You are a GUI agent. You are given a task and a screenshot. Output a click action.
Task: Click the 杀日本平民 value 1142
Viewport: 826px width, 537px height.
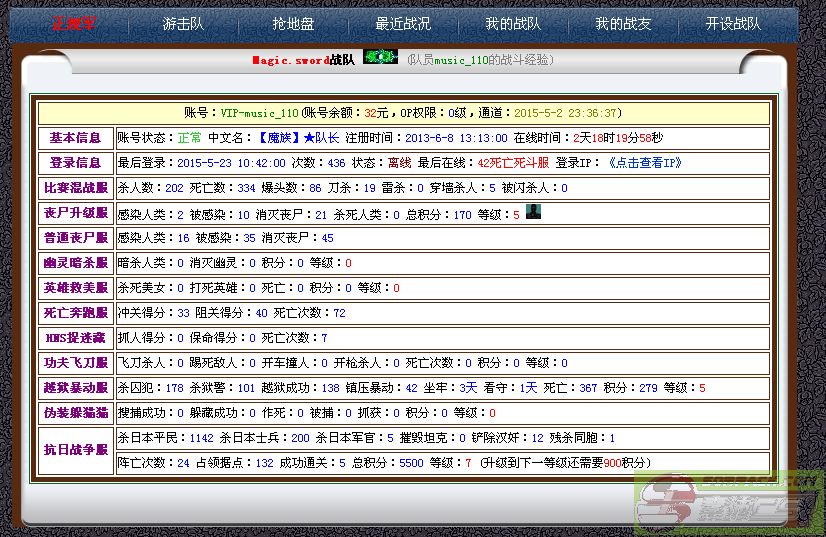click(x=201, y=438)
